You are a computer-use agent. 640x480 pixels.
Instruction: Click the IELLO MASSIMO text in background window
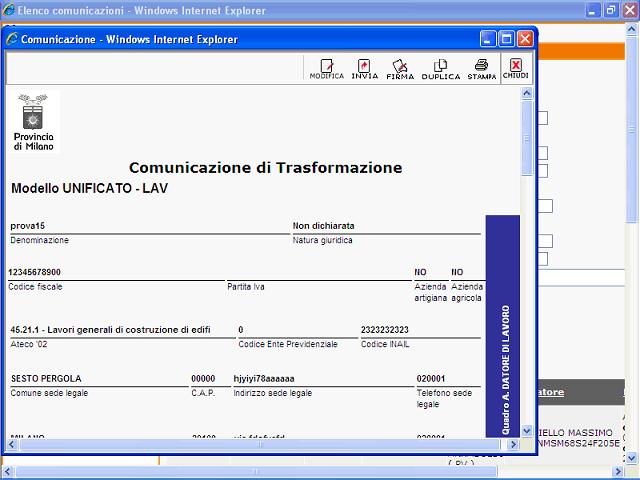[x=576, y=433]
